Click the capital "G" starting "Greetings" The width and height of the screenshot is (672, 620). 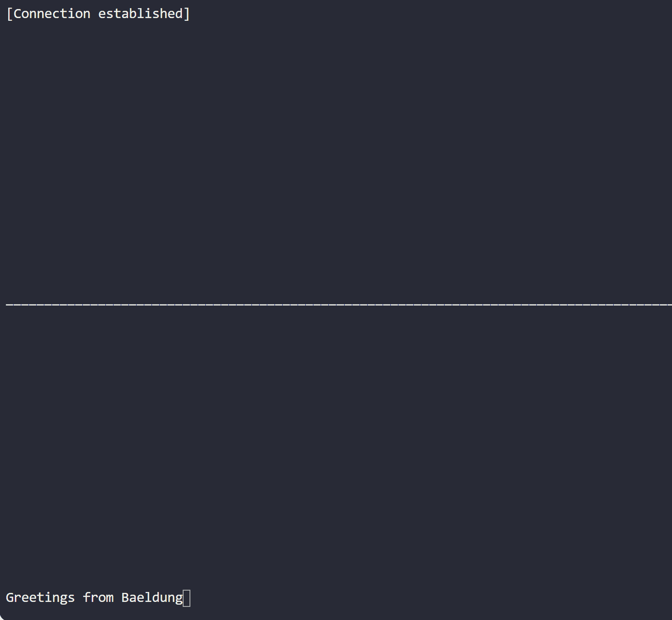tap(10, 597)
